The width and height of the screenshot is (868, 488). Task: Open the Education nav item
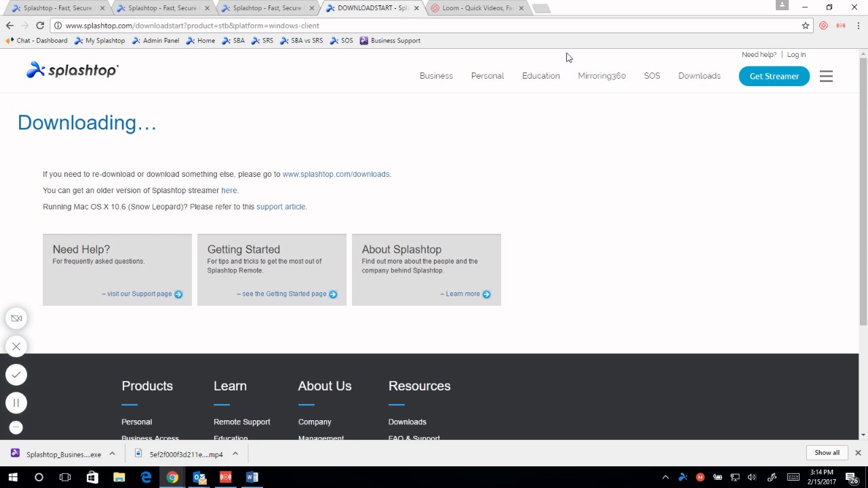click(541, 76)
